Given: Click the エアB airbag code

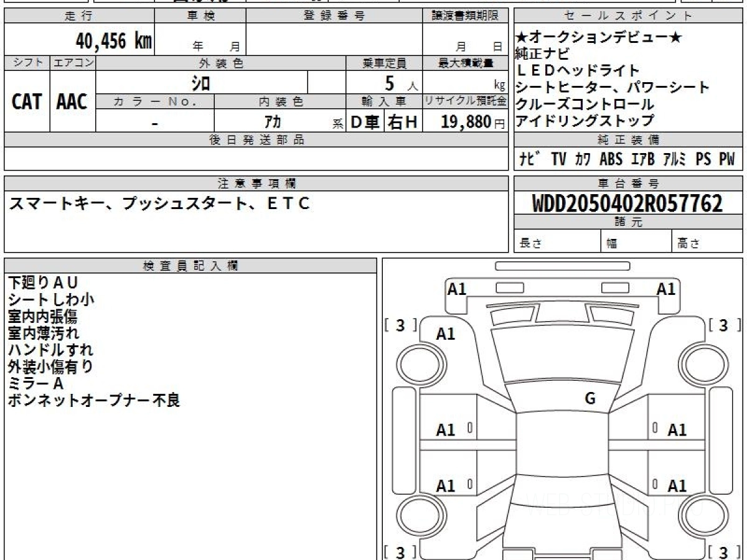Looking at the screenshot, I should point(643,159).
